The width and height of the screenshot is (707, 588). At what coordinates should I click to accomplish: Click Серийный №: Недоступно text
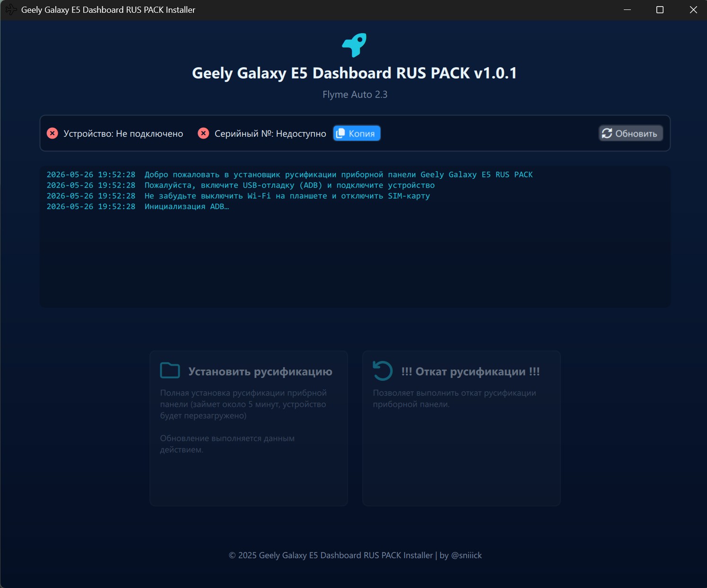click(x=270, y=133)
